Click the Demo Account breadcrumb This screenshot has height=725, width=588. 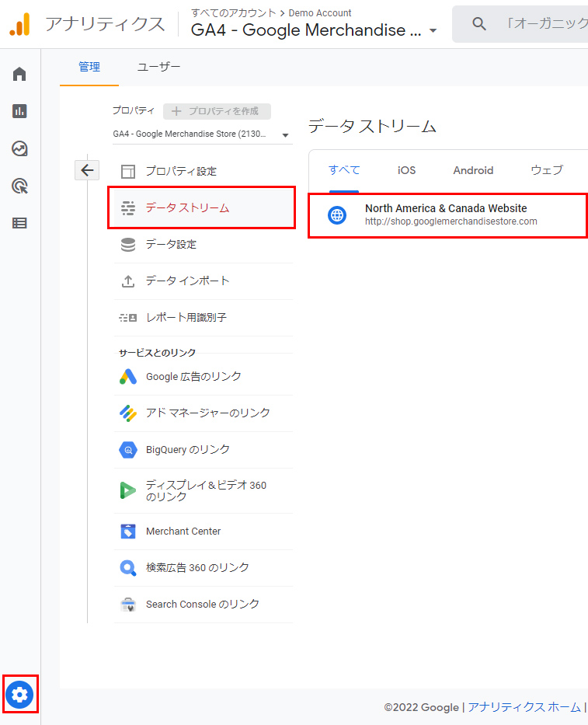click(320, 13)
